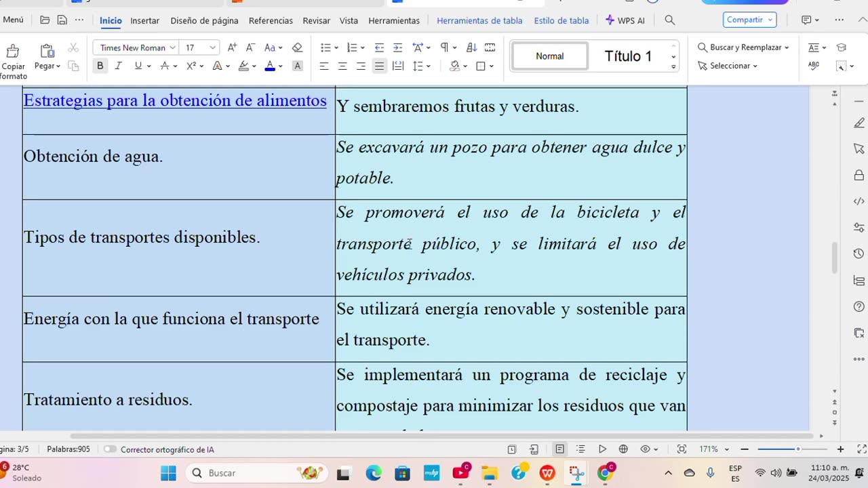868x488 pixels.
Task: Go to the Revisar tab
Action: pos(317,20)
